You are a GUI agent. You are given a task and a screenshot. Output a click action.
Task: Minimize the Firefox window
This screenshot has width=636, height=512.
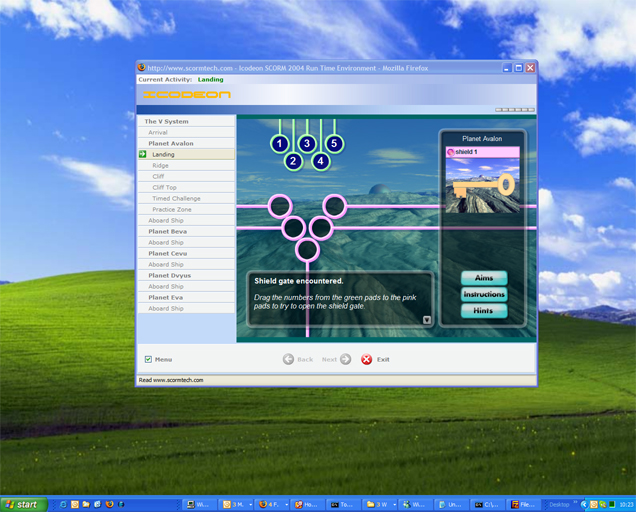[x=507, y=68]
